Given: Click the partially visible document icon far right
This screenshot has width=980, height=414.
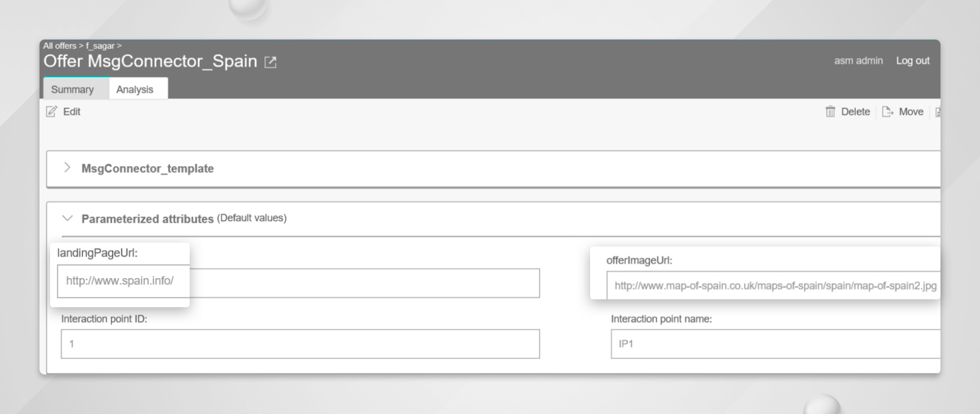Looking at the screenshot, I should click(x=938, y=111).
